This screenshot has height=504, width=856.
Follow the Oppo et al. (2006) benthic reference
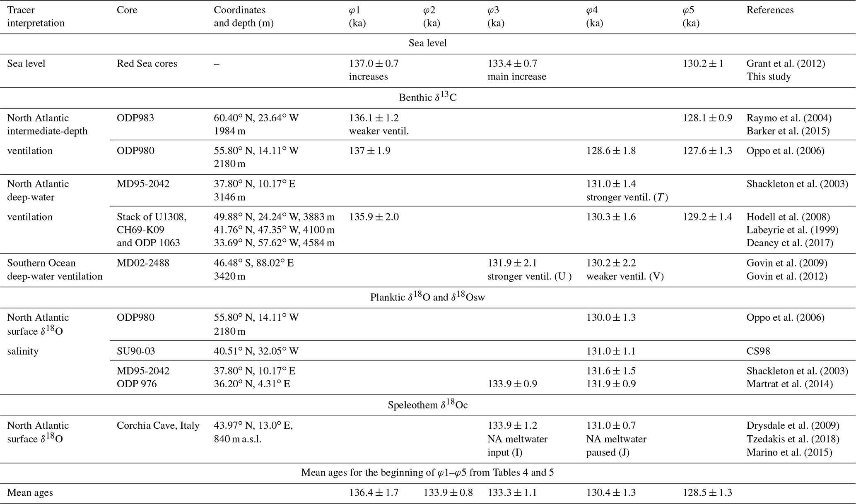(x=785, y=151)
